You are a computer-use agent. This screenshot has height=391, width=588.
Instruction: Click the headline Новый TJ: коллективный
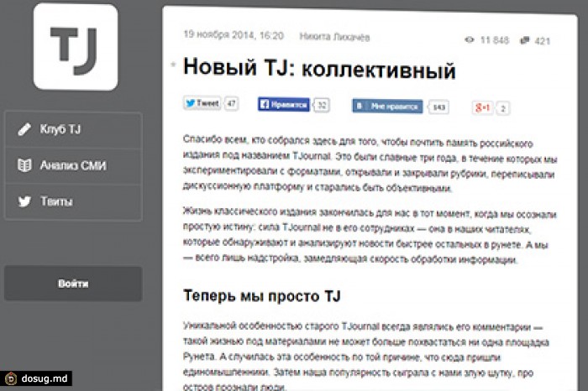pyautogui.click(x=319, y=68)
